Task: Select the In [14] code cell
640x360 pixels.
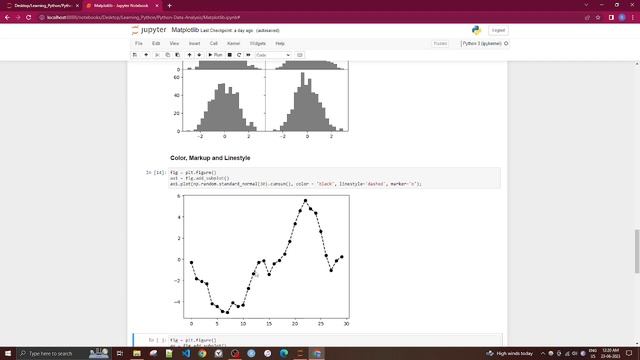Action: (x=335, y=178)
